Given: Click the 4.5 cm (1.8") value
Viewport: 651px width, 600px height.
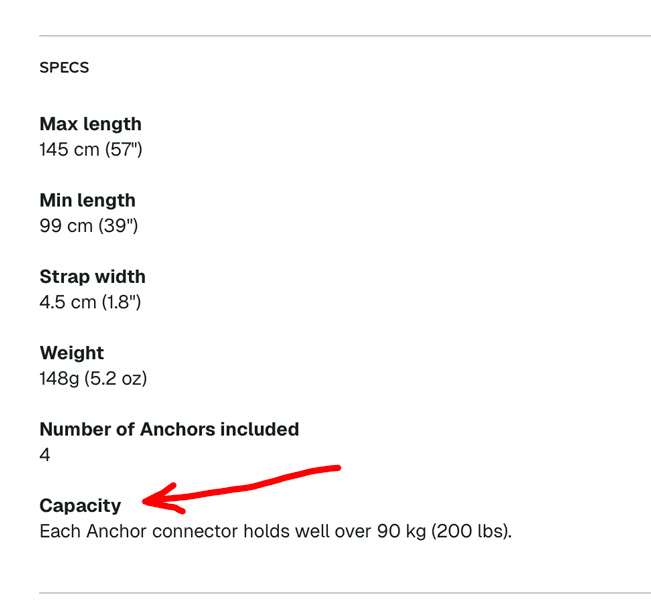Looking at the screenshot, I should tap(90, 302).
